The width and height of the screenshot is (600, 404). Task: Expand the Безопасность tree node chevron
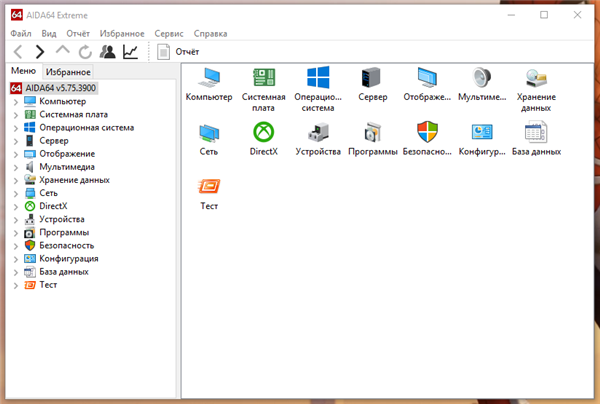coord(15,246)
